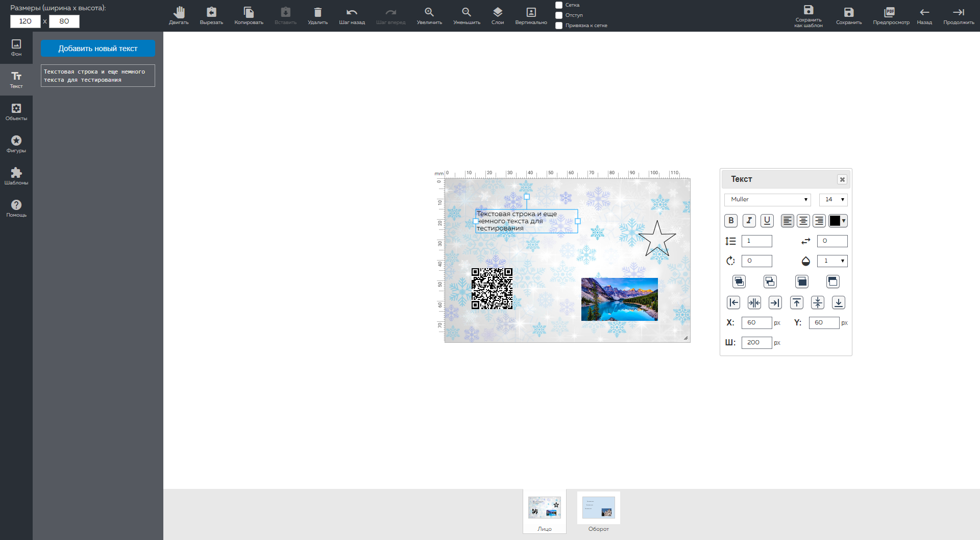This screenshot has width=980, height=540.
Task: Open the Фигуры sidebar tab
Action: click(x=16, y=145)
